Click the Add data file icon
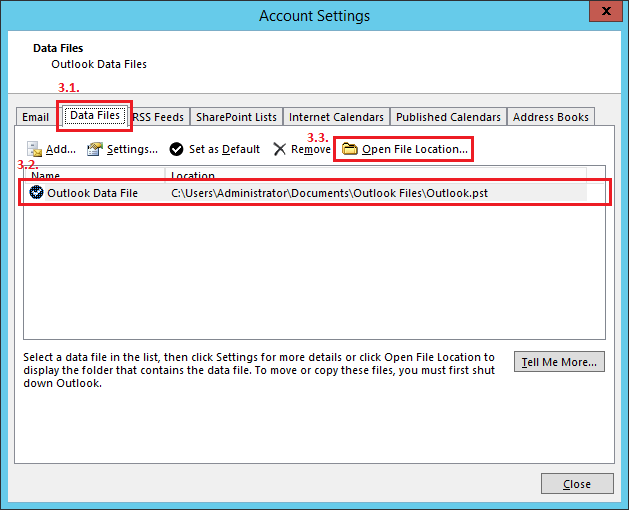 (x=34, y=149)
